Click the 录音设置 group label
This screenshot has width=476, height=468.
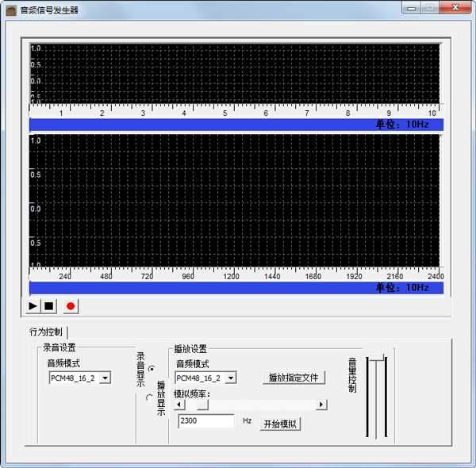(59, 347)
